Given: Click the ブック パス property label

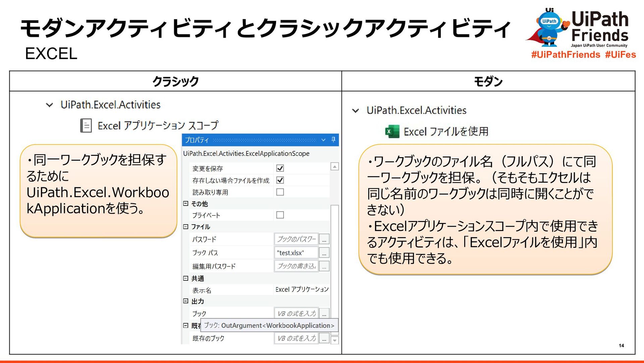Looking at the screenshot, I should [205, 253].
